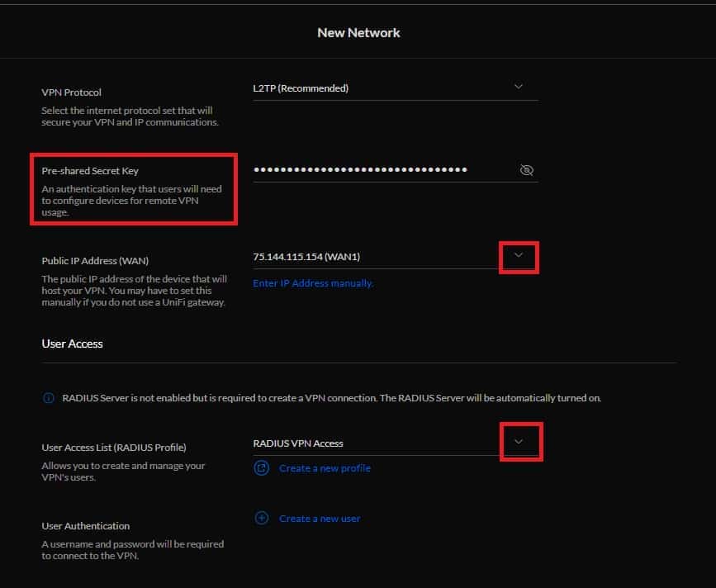
Task: Expand the VPN Protocol dropdown chevron
Action: [519, 86]
